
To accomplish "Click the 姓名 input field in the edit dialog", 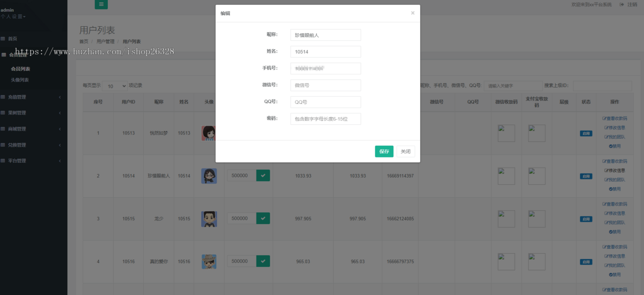I will point(326,52).
